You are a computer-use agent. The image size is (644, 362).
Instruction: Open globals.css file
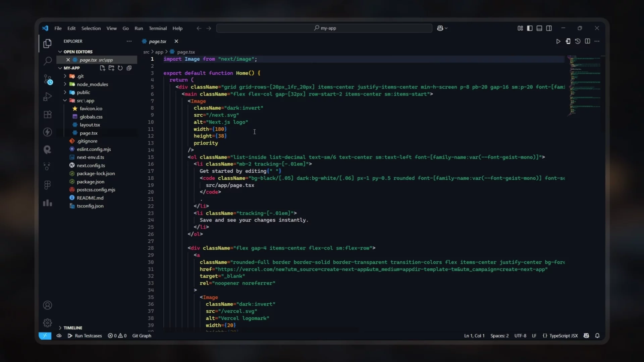click(x=91, y=117)
